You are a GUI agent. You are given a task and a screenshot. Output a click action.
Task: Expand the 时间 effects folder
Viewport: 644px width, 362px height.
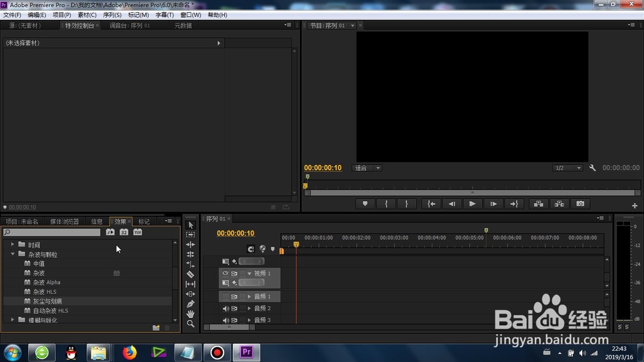coord(12,245)
